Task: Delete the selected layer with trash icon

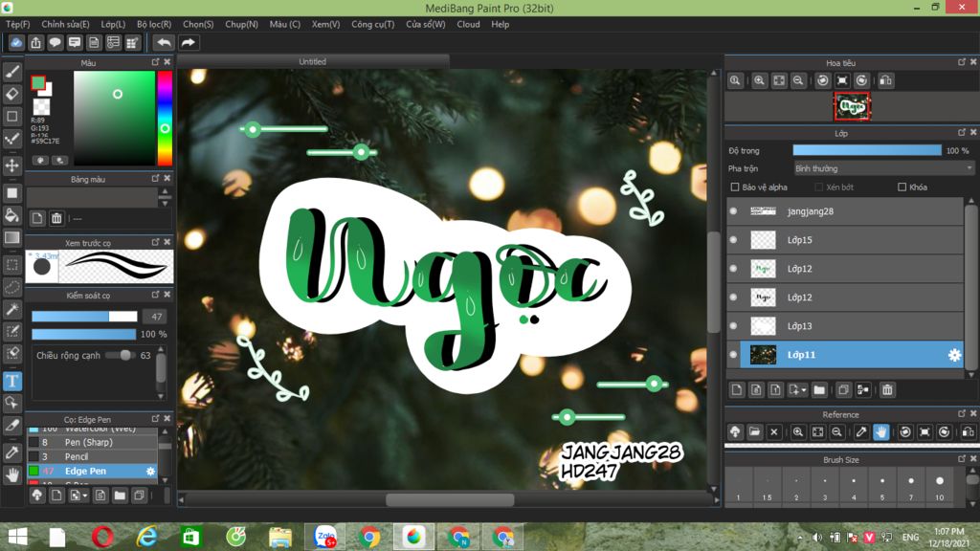Action: pyautogui.click(x=887, y=390)
